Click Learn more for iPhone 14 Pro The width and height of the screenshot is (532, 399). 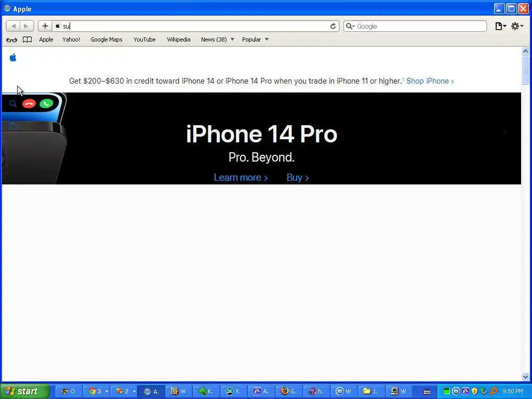pyautogui.click(x=241, y=178)
